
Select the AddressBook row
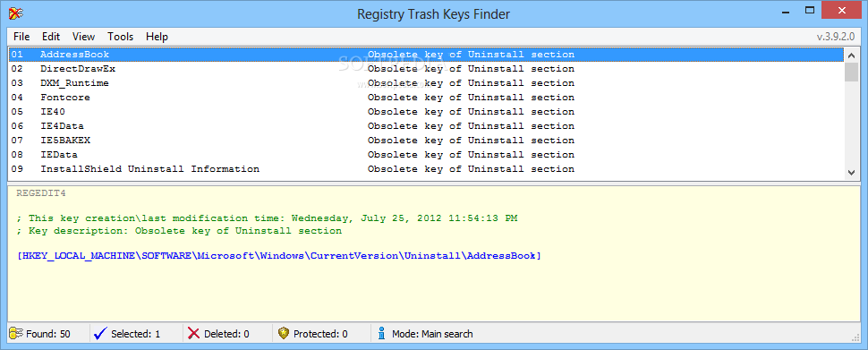[x=425, y=55]
